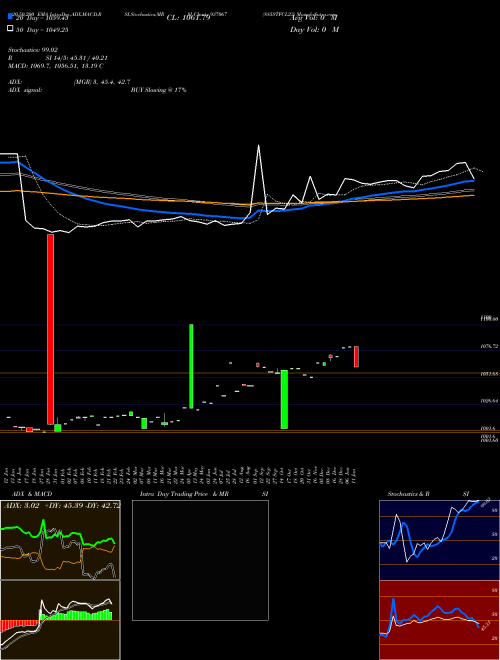The image size is (500, 660).
Task: Click the 'Intra Day Trading Price & MR' panel title
Action: pos(185,494)
